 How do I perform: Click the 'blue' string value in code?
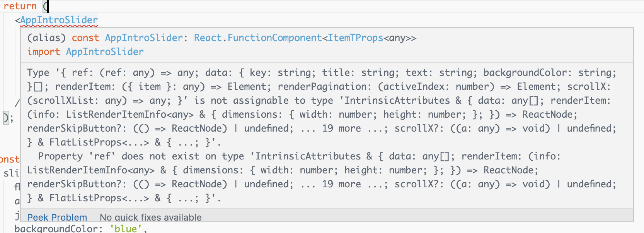pos(126,228)
